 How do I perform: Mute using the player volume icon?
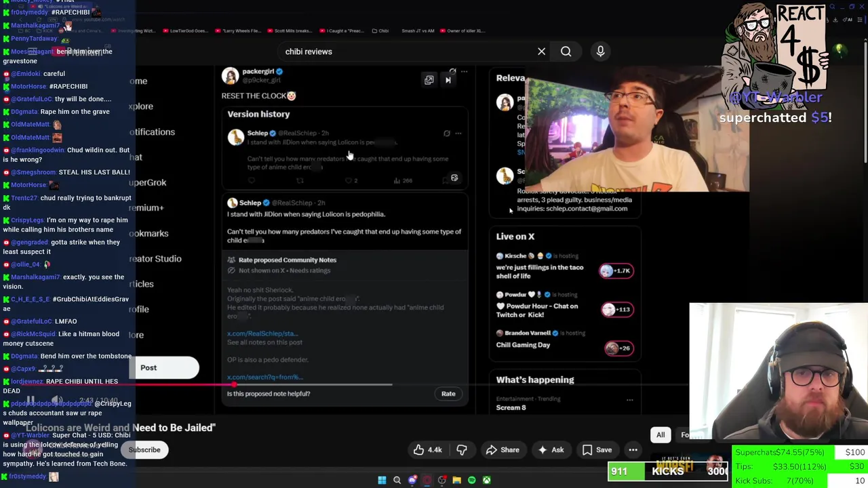(x=58, y=401)
